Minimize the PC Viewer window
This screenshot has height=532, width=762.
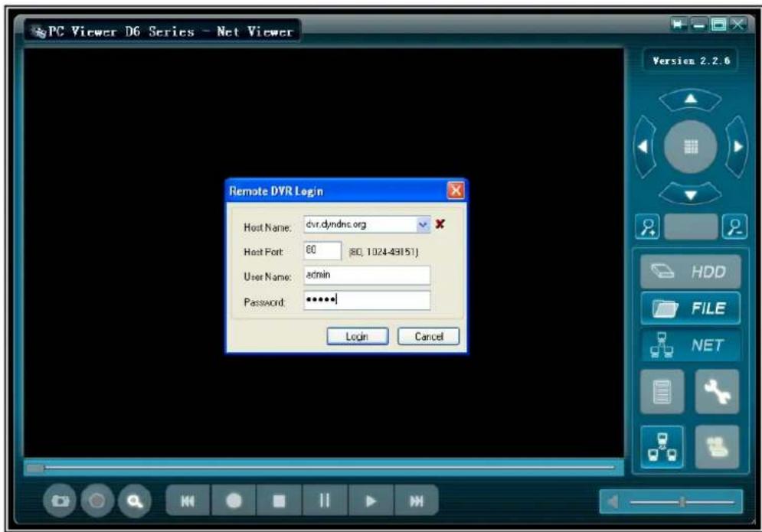tap(698, 24)
